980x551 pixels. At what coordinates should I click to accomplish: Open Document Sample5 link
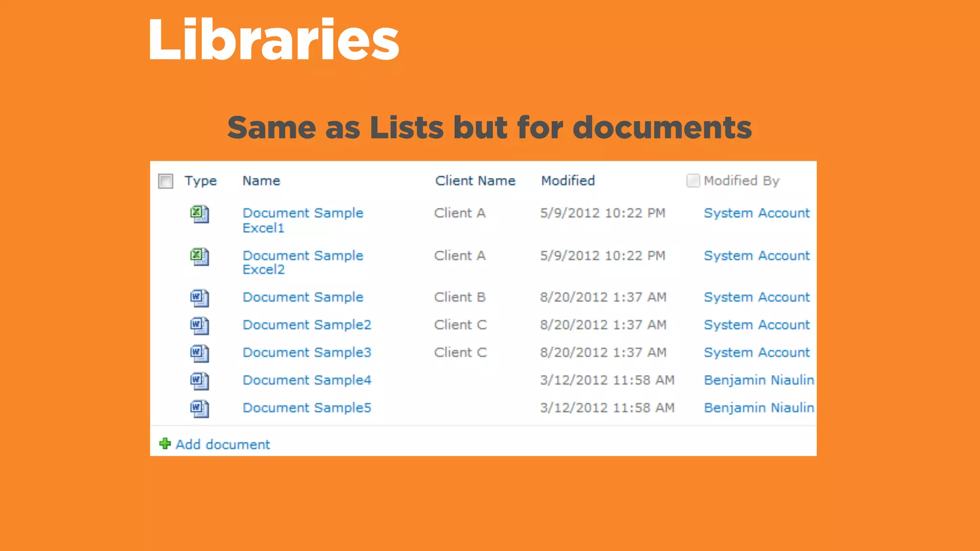click(x=307, y=408)
